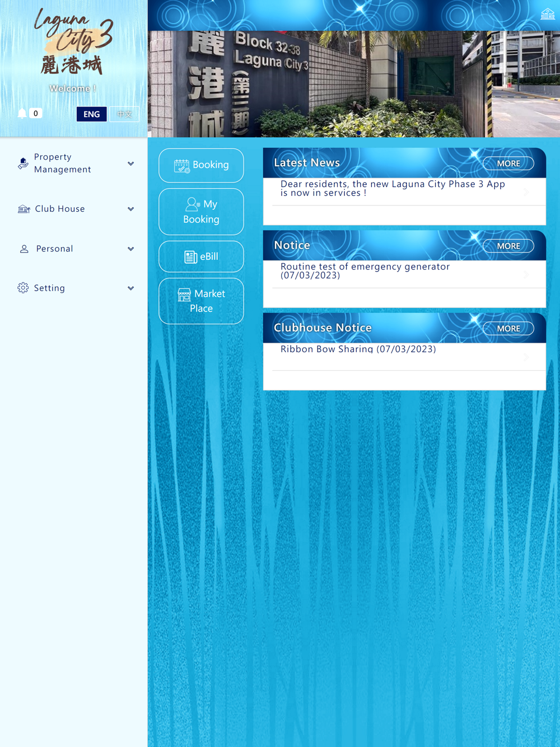This screenshot has width=560, height=747.
Task: Click the Setting gear icon
Action: coord(23,288)
